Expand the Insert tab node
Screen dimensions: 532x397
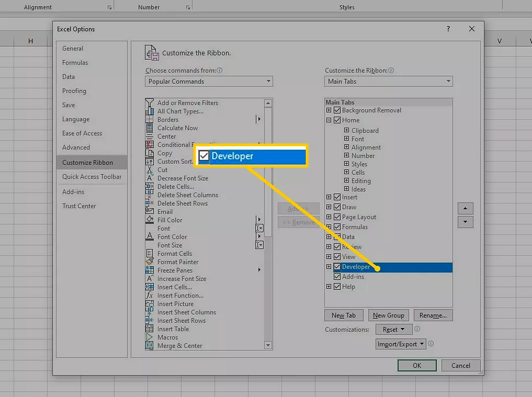(328, 197)
